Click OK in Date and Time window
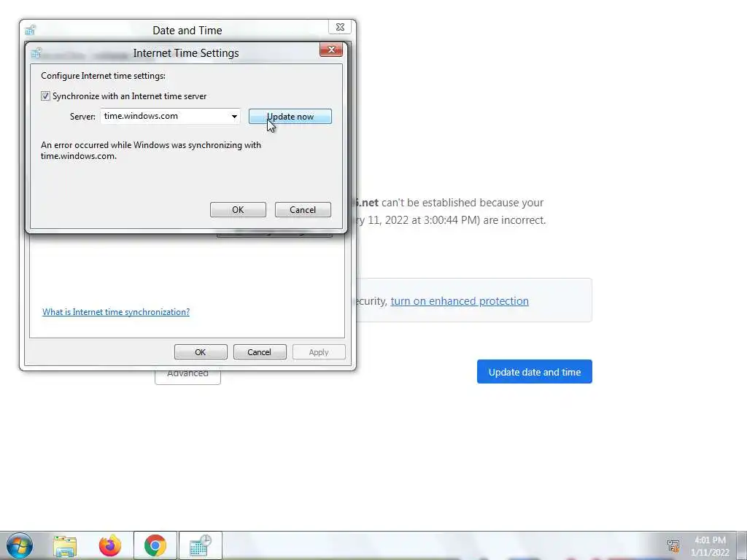 click(201, 352)
